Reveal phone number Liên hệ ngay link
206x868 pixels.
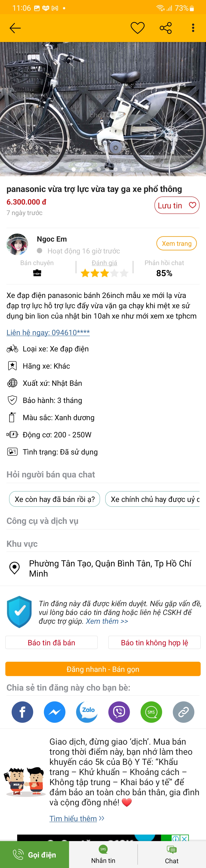(x=48, y=332)
